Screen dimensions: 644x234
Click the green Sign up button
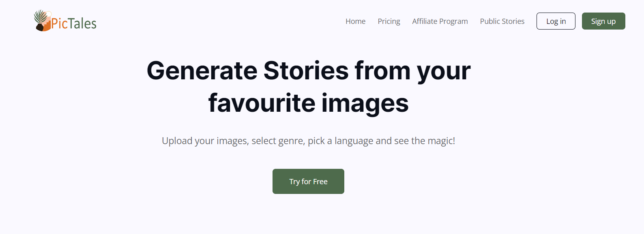pyautogui.click(x=603, y=21)
